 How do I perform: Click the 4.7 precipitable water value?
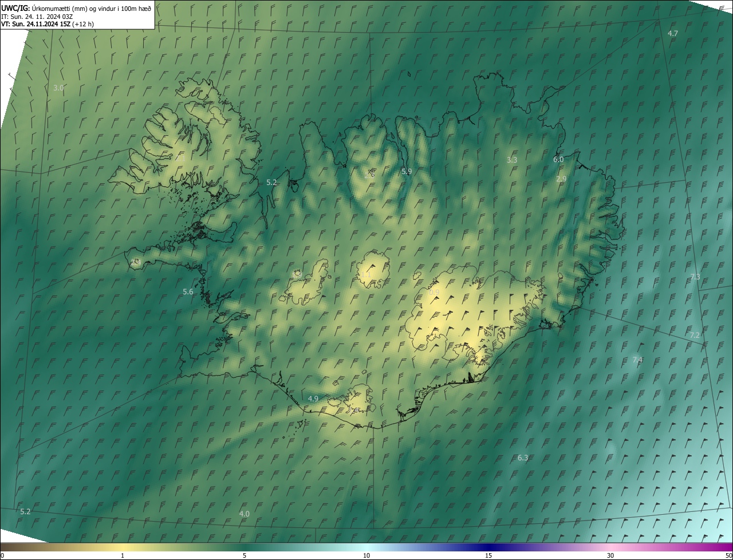pos(673,34)
